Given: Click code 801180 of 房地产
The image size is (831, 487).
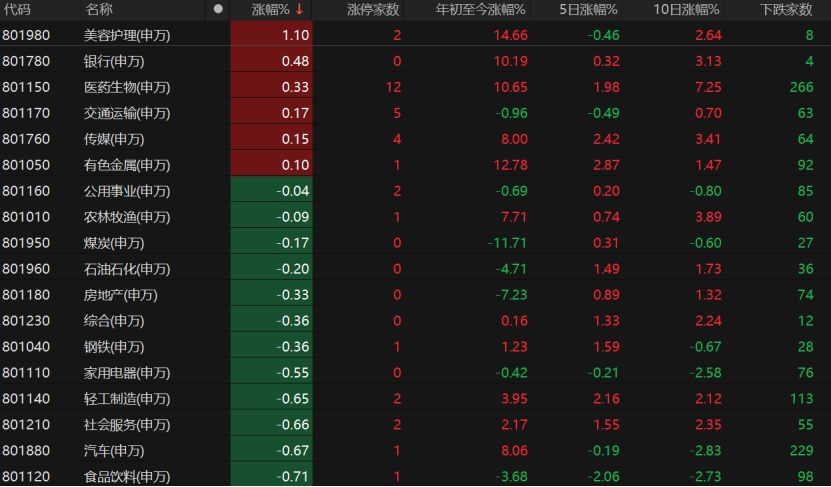Looking at the screenshot, I should coord(26,295).
